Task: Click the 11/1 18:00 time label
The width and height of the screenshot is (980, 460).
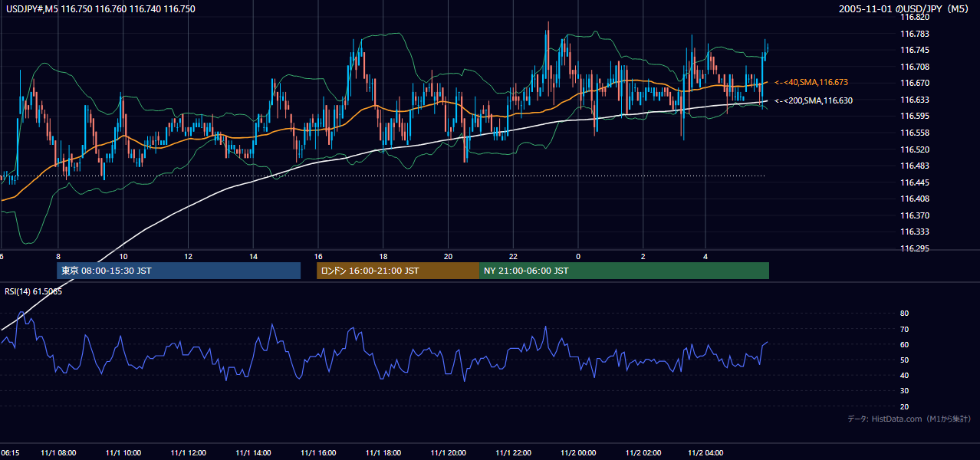Action: (383, 453)
